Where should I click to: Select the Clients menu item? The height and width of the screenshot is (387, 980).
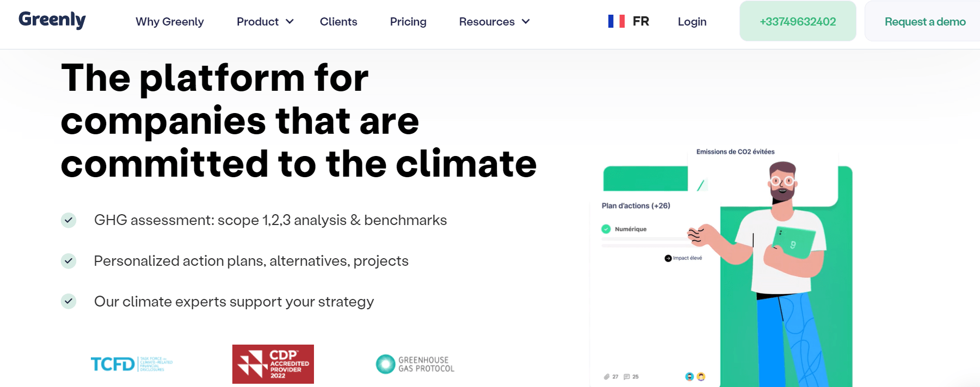[x=338, y=22]
